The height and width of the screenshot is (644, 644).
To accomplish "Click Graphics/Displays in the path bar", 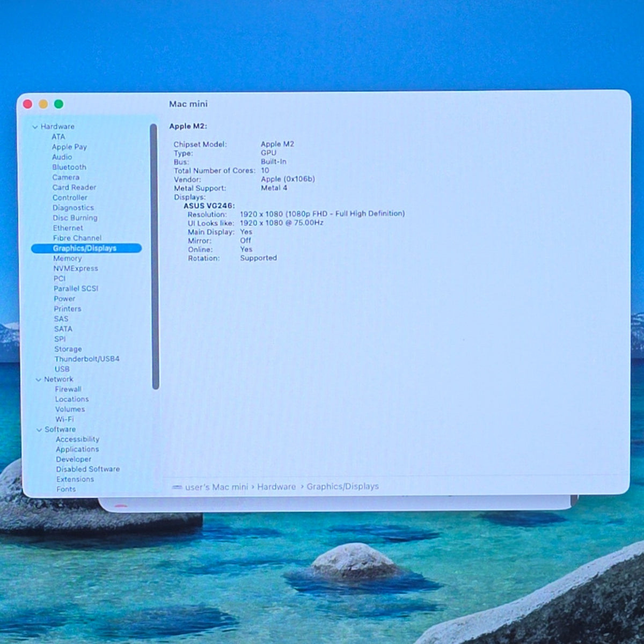I will 342,486.
